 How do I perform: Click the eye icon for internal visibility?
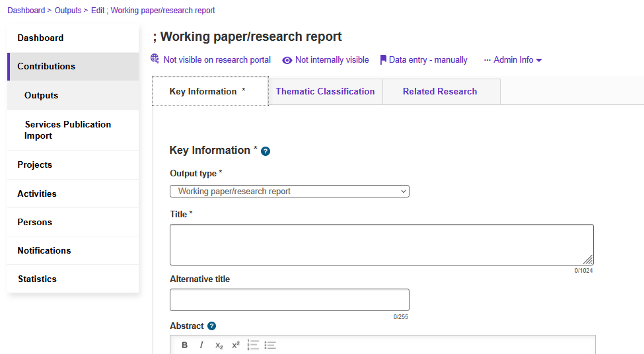(x=287, y=60)
